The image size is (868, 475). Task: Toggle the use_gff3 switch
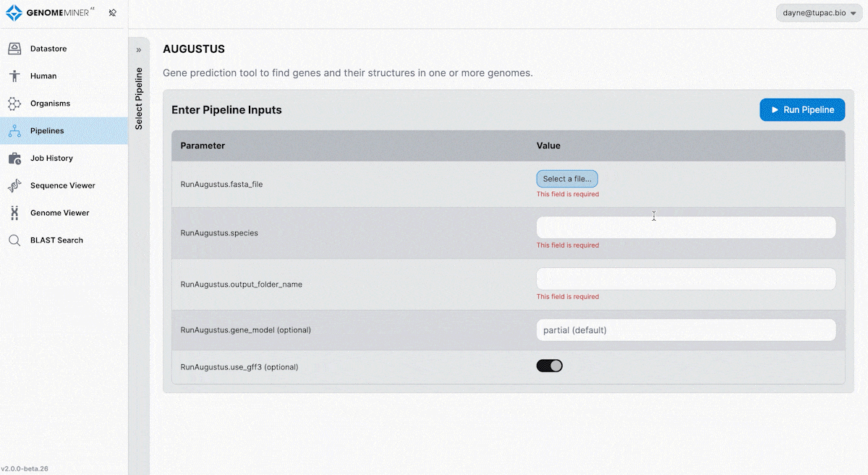click(550, 366)
